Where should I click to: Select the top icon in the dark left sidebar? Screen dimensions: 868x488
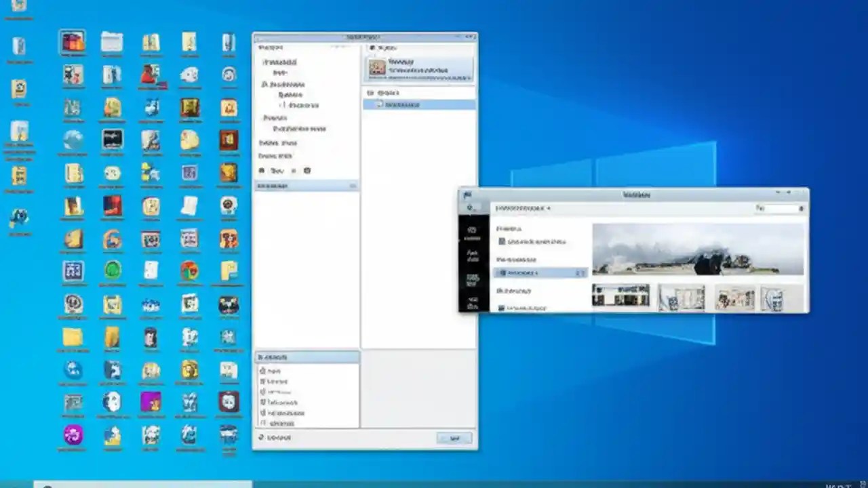coord(471,230)
